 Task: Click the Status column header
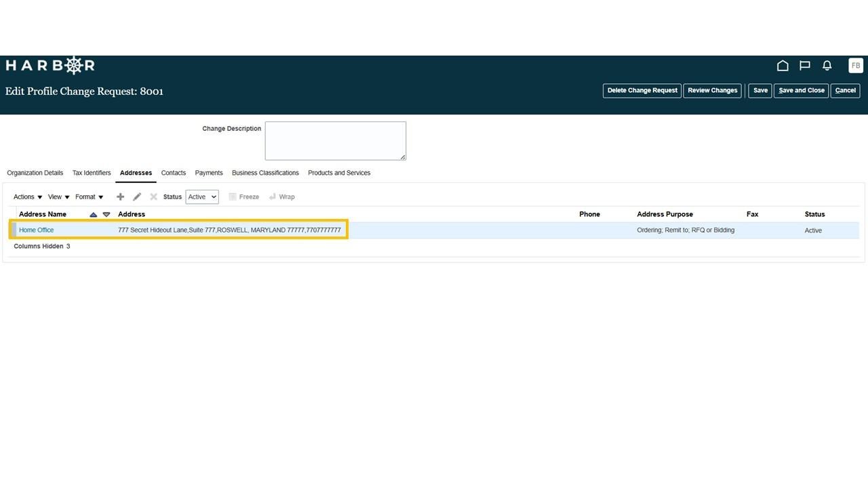pyautogui.click(x=814, y=214)
